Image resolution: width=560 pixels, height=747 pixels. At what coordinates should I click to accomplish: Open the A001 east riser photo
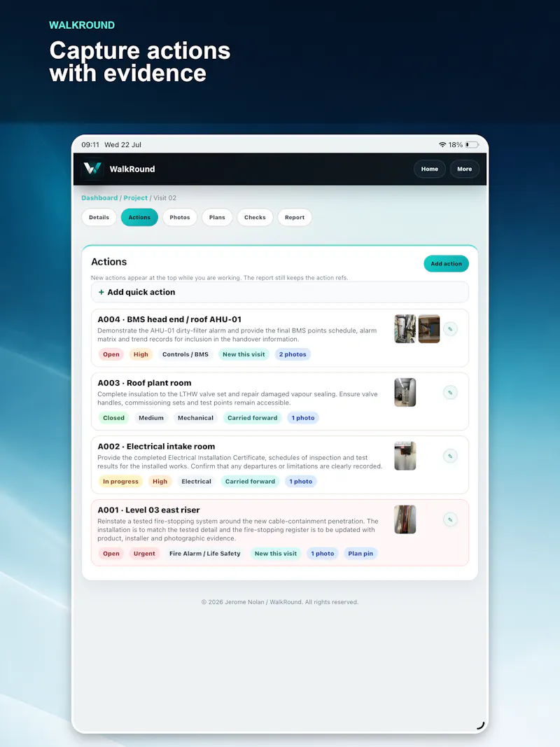pyautogui.click(x=405, y=519)
